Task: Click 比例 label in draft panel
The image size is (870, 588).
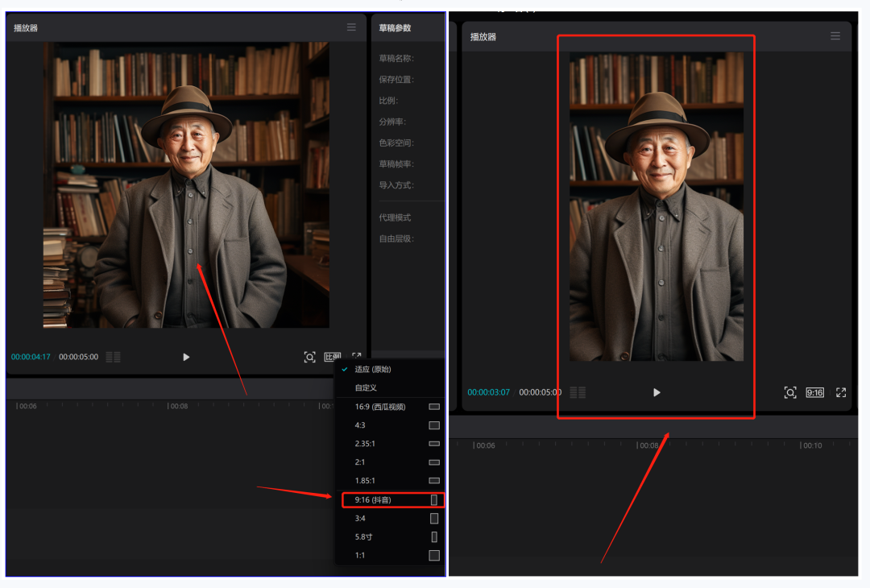Action: tap(388, 101)
